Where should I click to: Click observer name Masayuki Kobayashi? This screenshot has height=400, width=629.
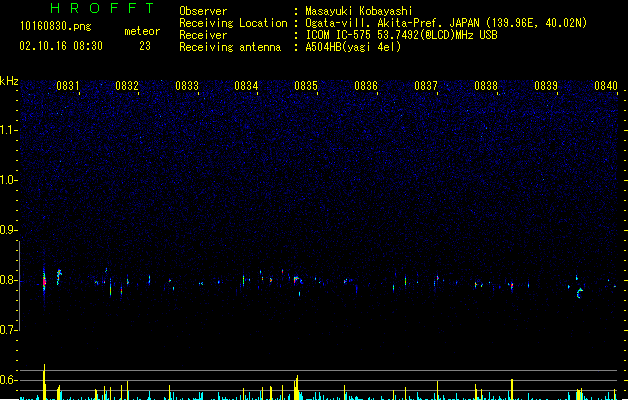point(359,11)
